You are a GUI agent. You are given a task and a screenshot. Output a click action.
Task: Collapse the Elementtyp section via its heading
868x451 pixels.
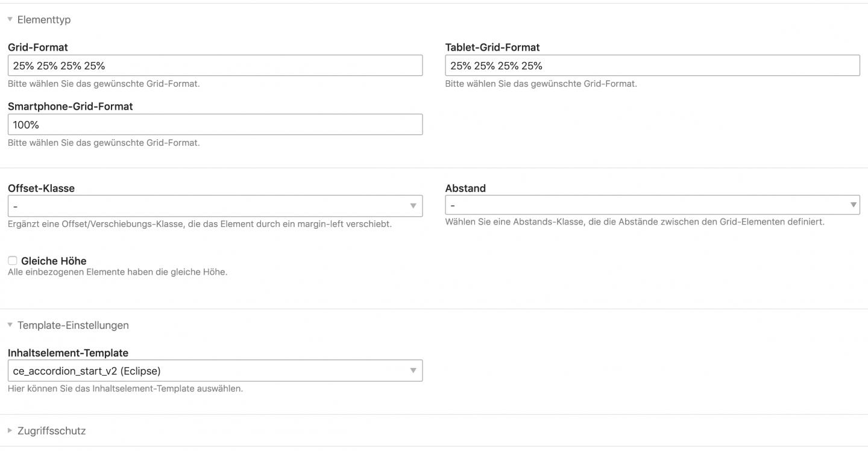pyautogui.click(x=44, y=19)
